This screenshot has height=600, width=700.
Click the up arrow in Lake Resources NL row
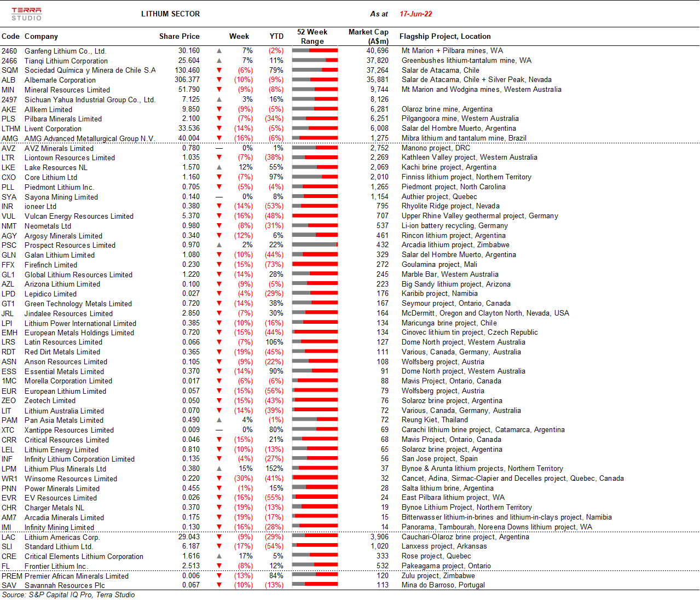[x=219, y=167]
